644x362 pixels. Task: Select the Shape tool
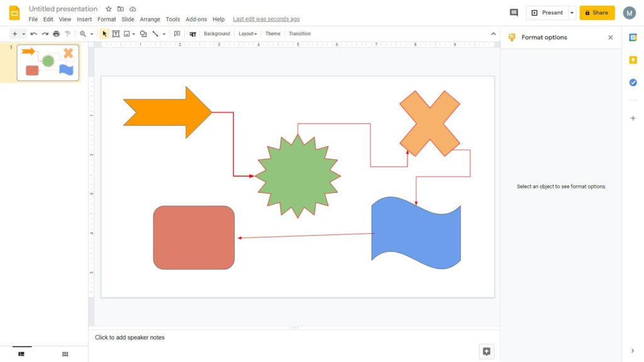click(x=143, y=34)
